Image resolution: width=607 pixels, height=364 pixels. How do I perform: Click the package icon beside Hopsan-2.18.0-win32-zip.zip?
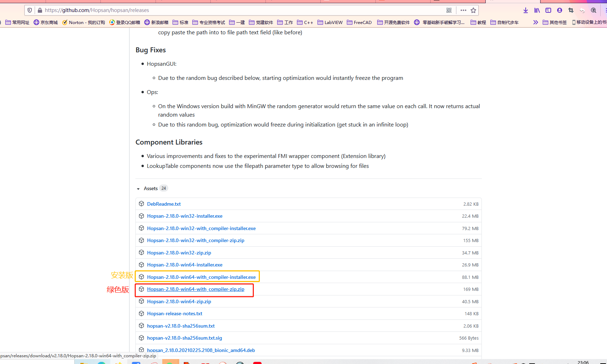[x=141, y=252]
